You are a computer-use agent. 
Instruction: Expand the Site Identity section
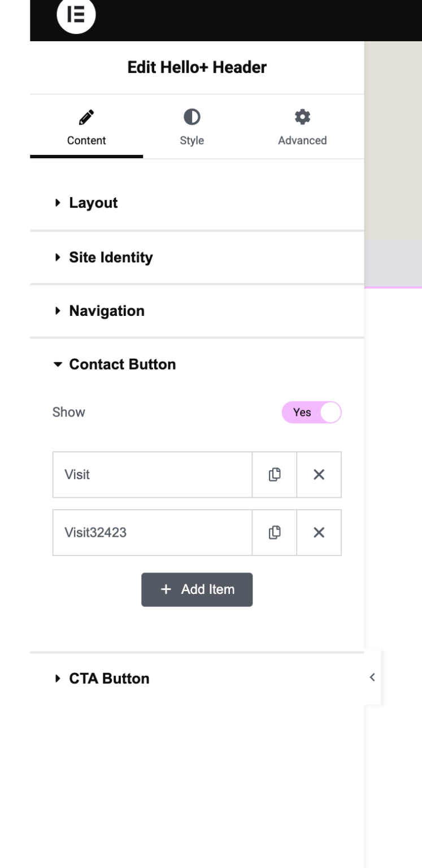110,258
